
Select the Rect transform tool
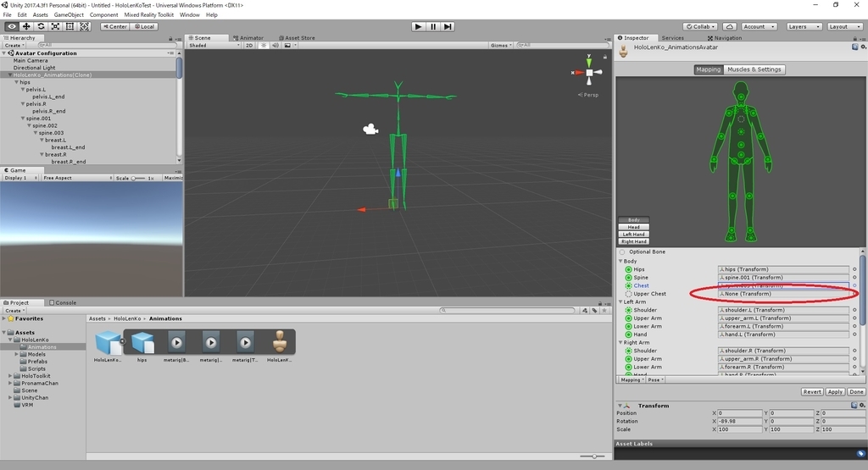click(x=70, y=26)
